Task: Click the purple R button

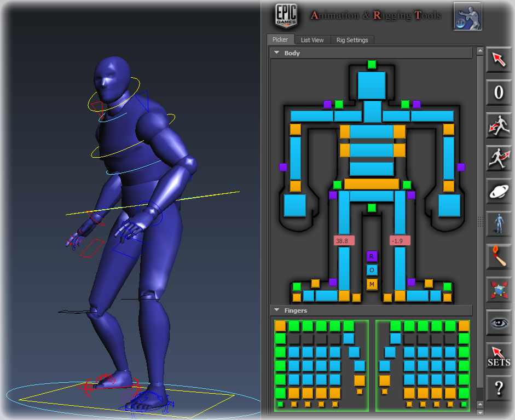Action: pyautogui.click(x=372, y=256)
